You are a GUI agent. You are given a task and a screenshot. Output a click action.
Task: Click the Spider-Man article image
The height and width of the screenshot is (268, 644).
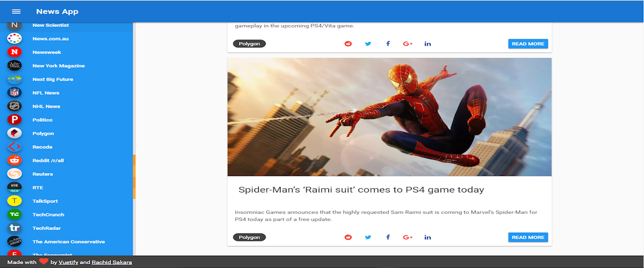point(390,117)
